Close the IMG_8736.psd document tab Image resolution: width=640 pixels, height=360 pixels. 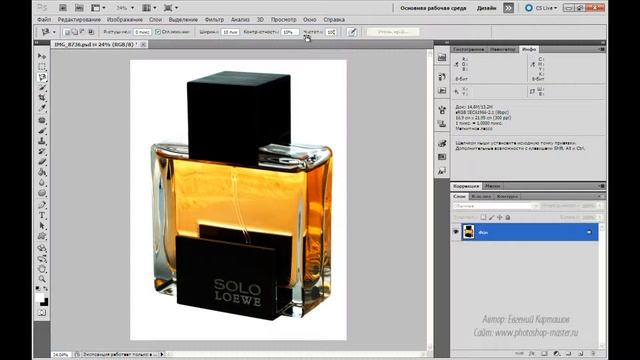[x=143, y=44]
